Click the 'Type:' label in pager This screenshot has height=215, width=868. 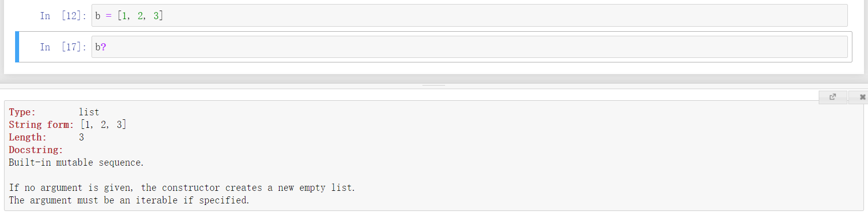tap(22, 112)
